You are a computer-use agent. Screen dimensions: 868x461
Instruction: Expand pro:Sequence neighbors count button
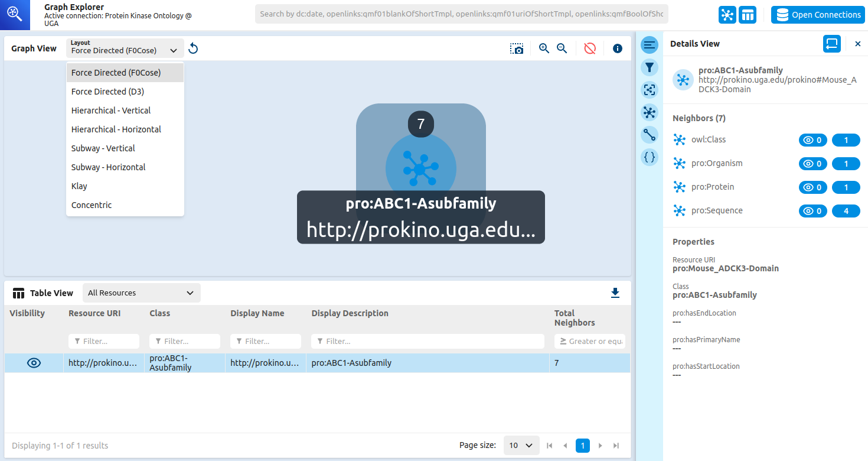click(846, 211)
